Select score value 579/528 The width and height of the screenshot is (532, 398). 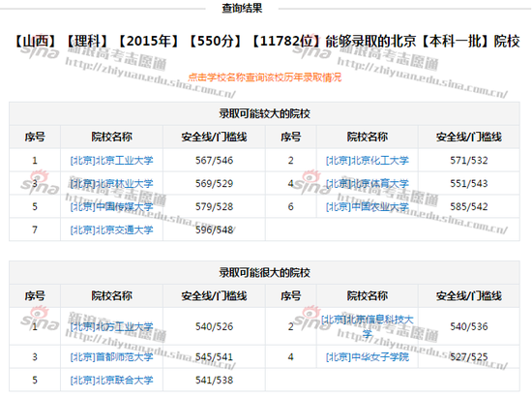click(214, 207)
